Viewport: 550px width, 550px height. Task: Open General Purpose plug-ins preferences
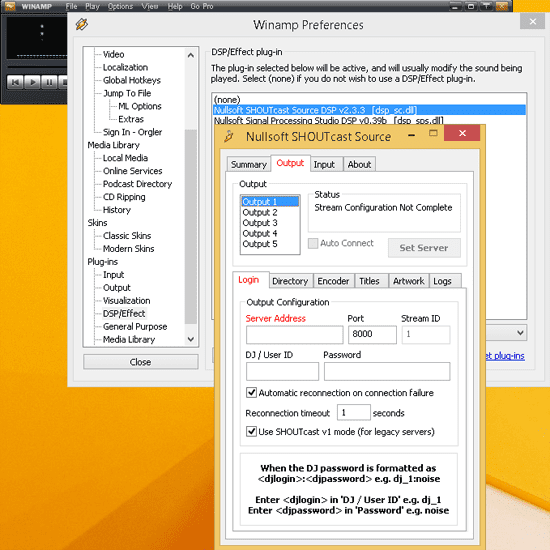[x=135, y=327]
